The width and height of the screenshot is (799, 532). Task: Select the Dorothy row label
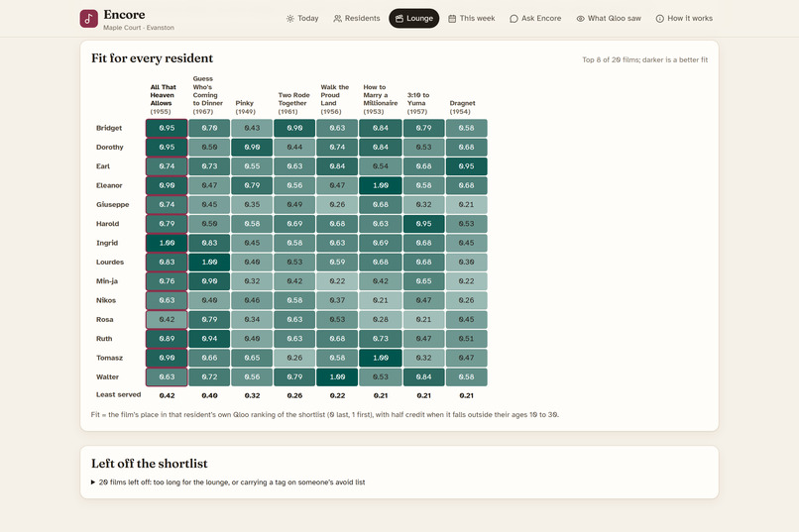coord(110,148)
